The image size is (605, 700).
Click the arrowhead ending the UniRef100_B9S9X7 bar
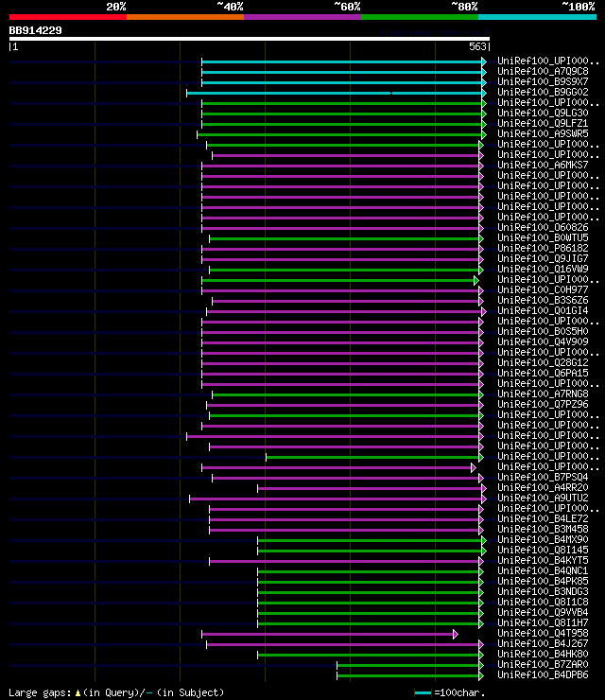pyautogui.click(x=484, y=82)
